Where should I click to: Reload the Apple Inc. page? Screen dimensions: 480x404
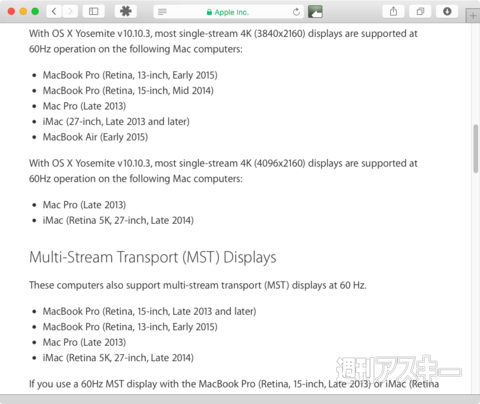point(296,12)
